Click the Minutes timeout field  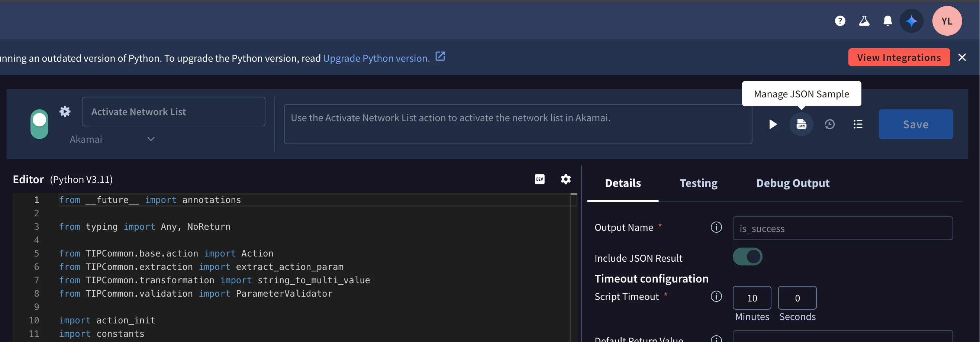752,298
